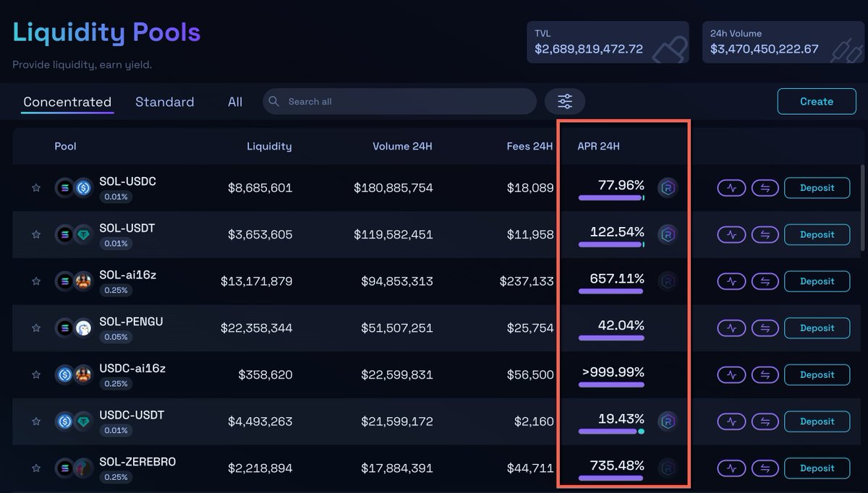Deposit into the SOL-ai16z pool

pos(817,281)
